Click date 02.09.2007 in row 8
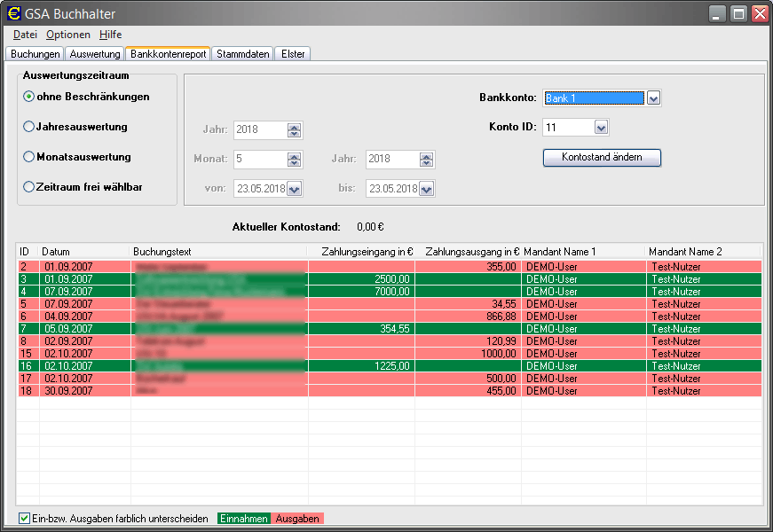 85,340
